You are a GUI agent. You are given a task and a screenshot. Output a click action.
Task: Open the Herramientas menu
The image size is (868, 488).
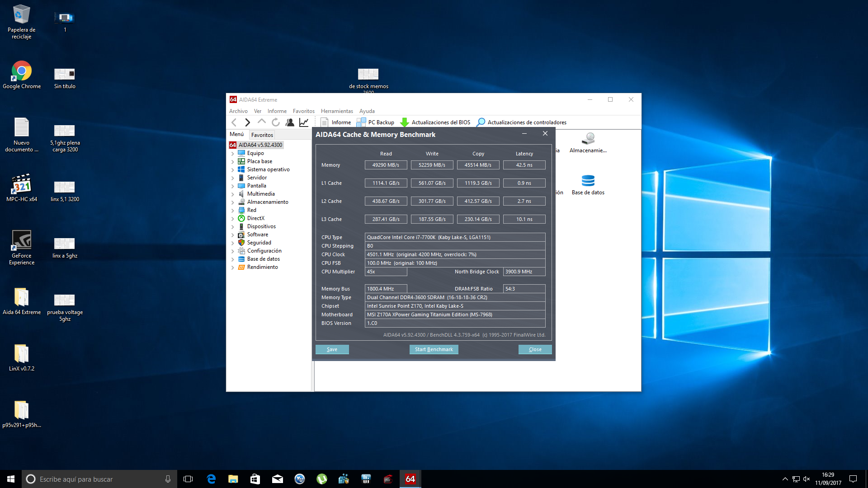pyautogui.click(x=337, y=111)
